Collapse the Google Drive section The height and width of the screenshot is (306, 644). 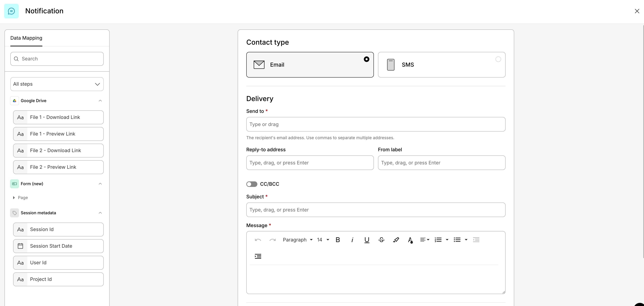[x=100, y=101]
